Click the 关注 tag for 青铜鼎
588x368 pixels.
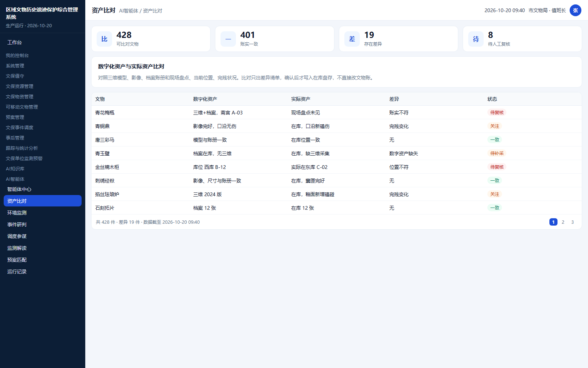(x=495, y=126)
